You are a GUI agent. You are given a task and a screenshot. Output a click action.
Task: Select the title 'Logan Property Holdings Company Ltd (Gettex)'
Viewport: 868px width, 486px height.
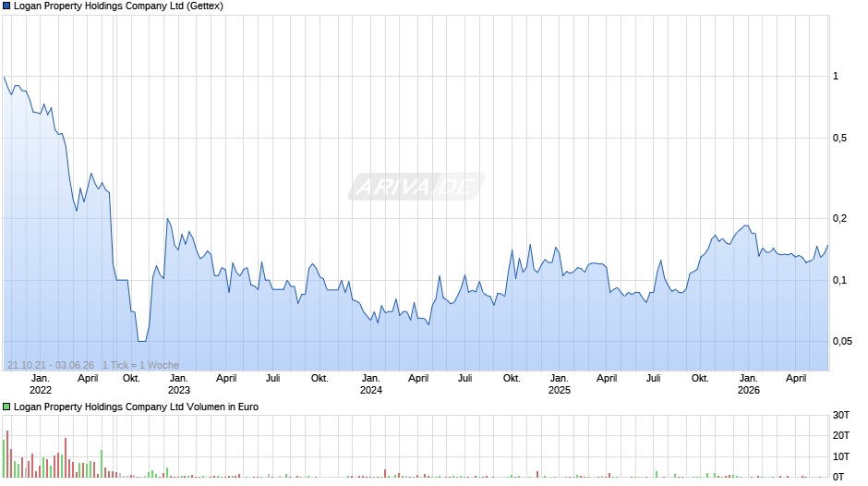118,6
